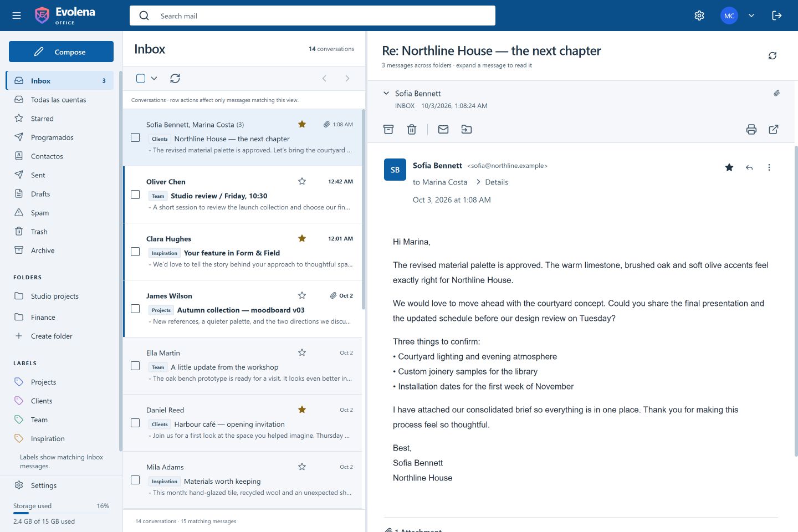Click the storage used progress bar
This screenshot has width=798, height=532.
click(x=61, y=513)
